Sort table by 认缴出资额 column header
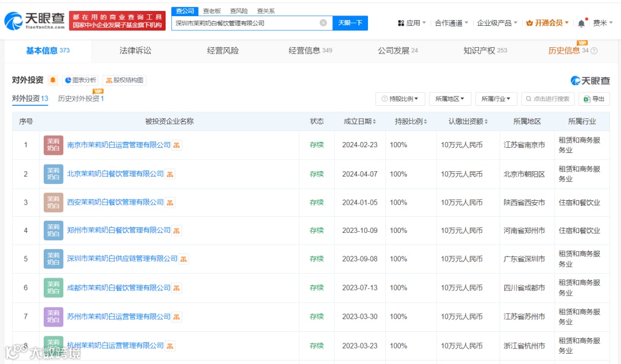This screenshot has width=621, height=364. (467, 121)
